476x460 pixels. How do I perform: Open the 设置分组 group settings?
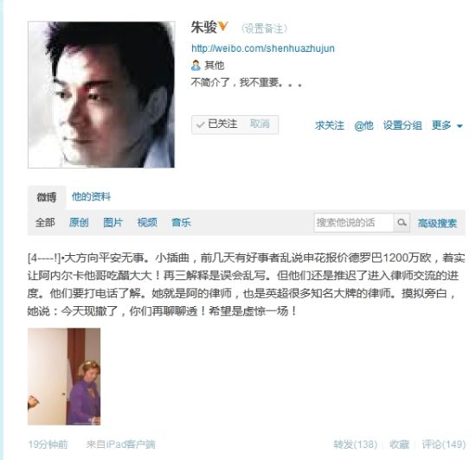402,125
